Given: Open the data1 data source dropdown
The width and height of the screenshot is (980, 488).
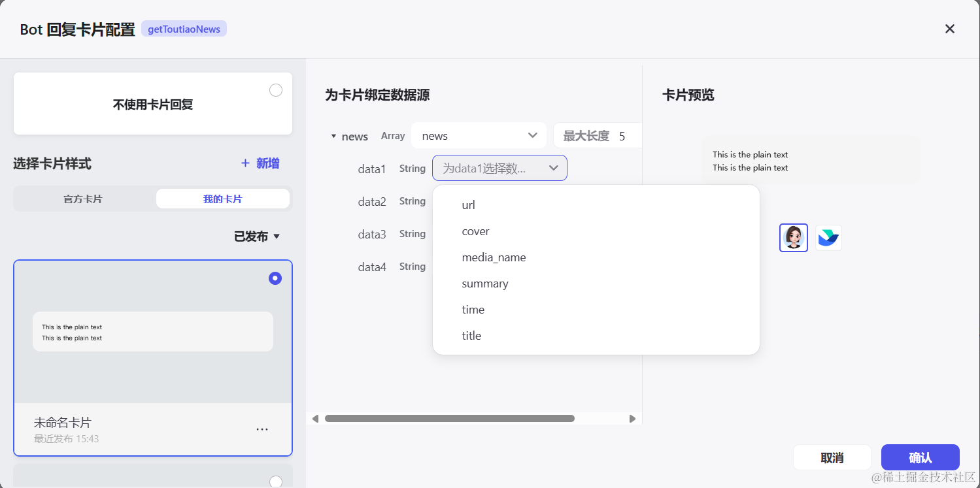Looking at the screenshot, I should [x=499, y=169].
